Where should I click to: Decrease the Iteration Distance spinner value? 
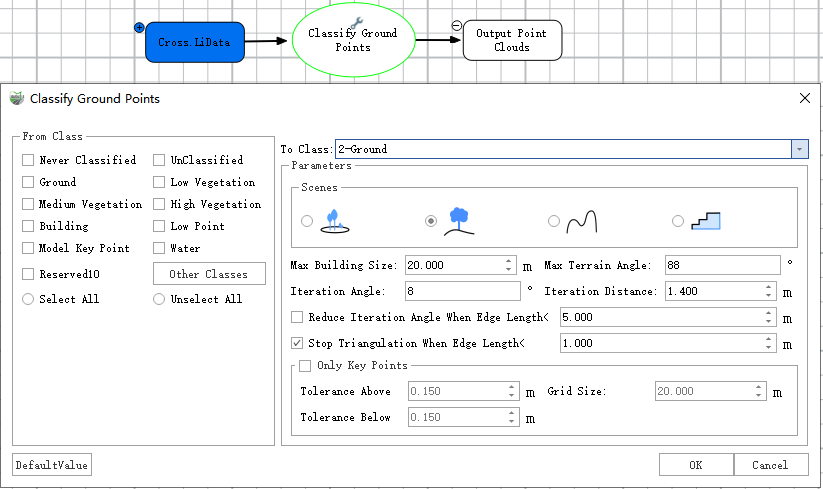[x=768, y=296]
